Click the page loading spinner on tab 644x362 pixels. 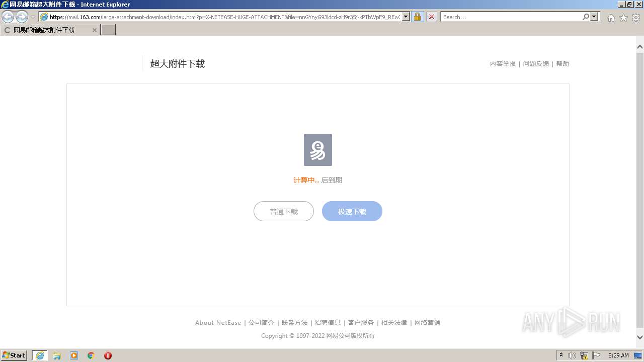pos(7,30)
